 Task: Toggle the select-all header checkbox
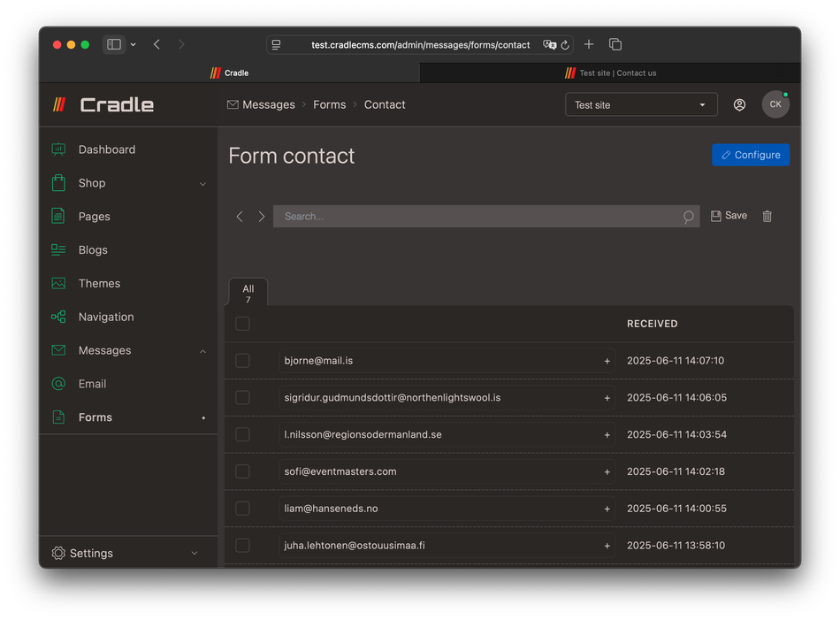[x=242, y=324]
